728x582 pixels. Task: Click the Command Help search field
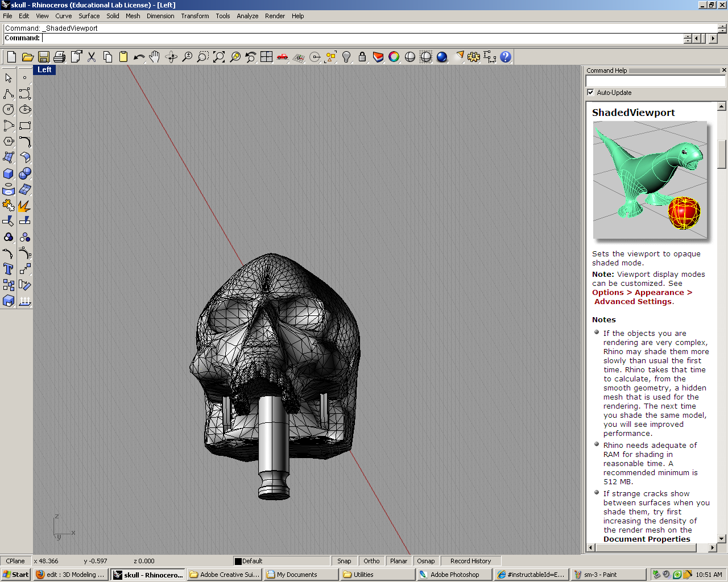656,81
